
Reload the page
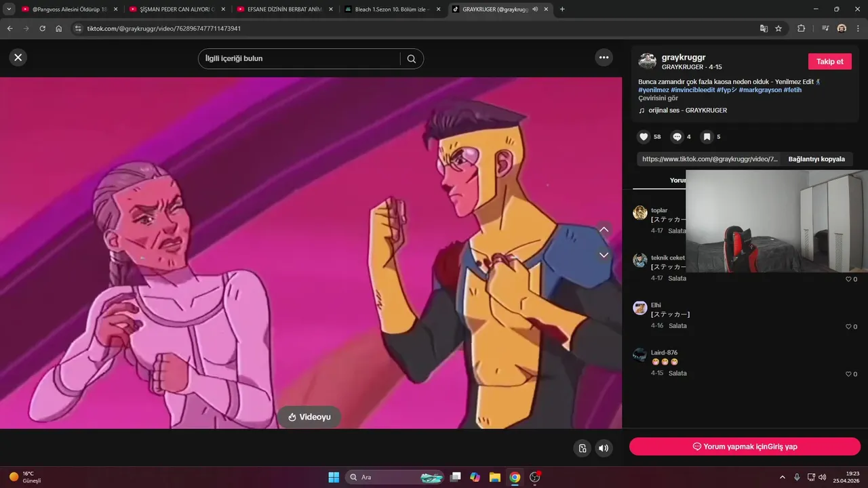42,28
